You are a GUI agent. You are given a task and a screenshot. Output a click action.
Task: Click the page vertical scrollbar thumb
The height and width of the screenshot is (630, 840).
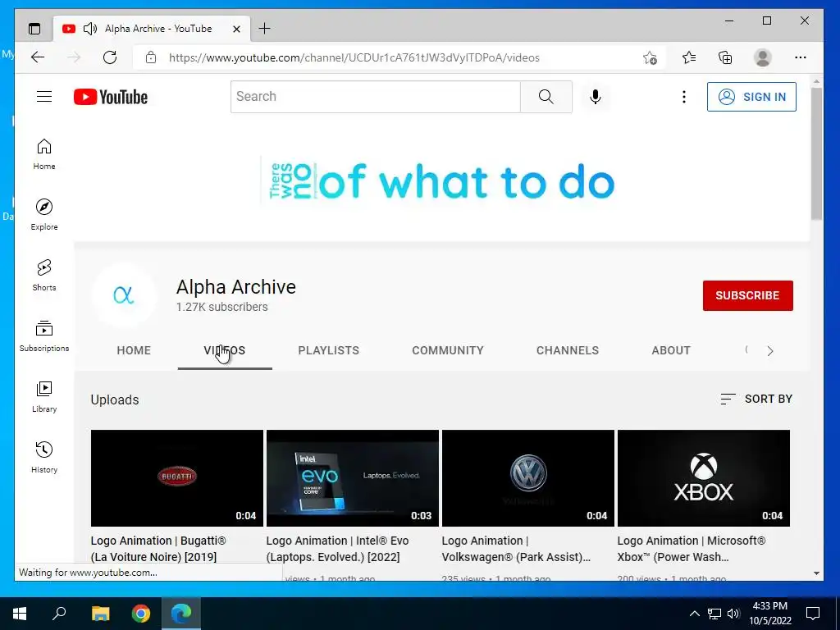[x=816, y=153]
